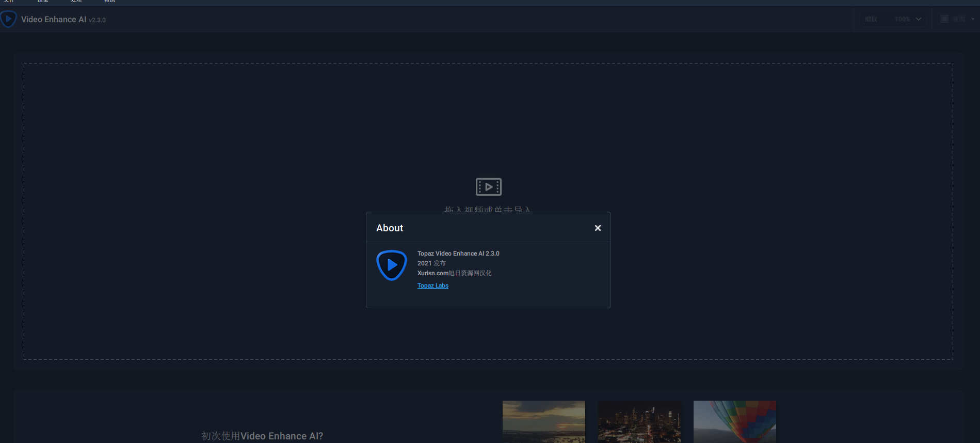Select the night city skyline sample thumbnail
The image size is (980, 443).
pyautogui.click(x=639, y=422)
